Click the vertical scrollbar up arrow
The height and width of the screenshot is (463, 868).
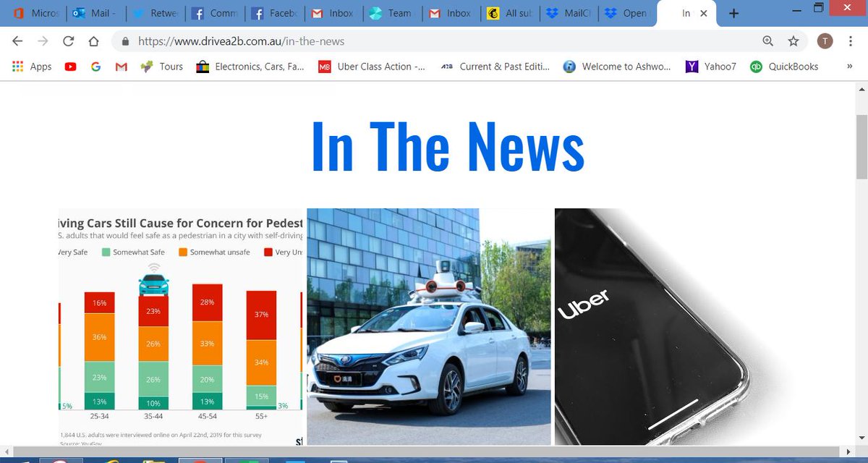[x=861, y=88]
